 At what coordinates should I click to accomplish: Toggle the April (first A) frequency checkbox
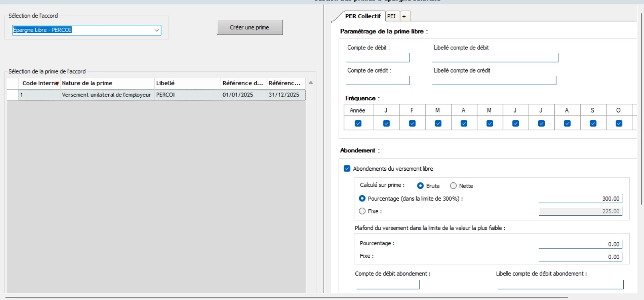pos(464,123)
